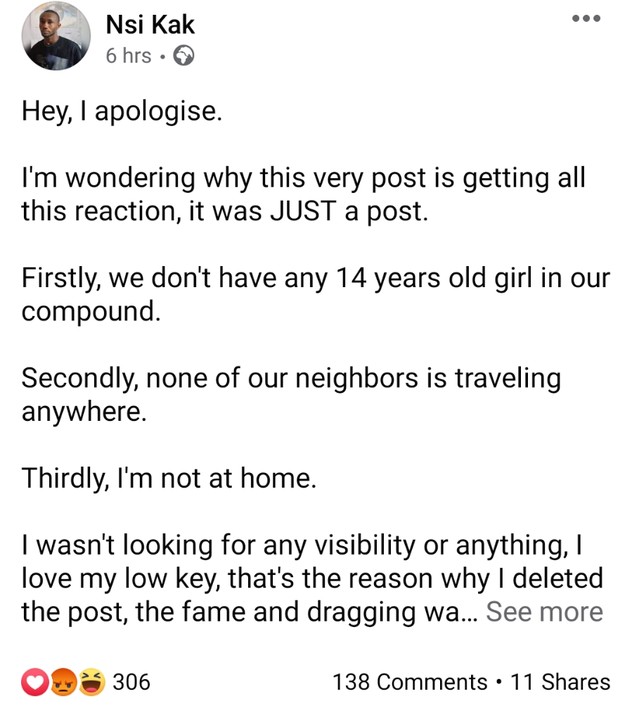Viewport: 632px width, 720px height.
Task: Open Nsi Kak's profile picture
Action: [56, 36]
